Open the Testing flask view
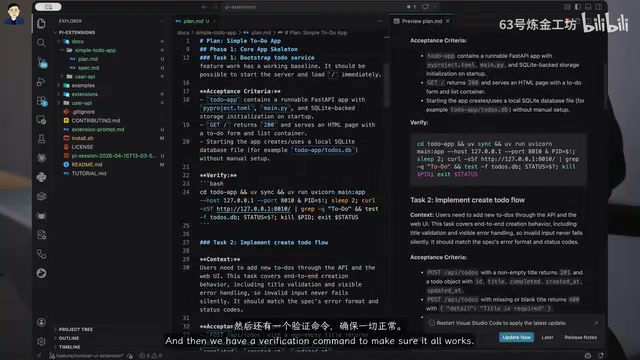The width and height of the screenshot is (640, 360). click(41, 139)
